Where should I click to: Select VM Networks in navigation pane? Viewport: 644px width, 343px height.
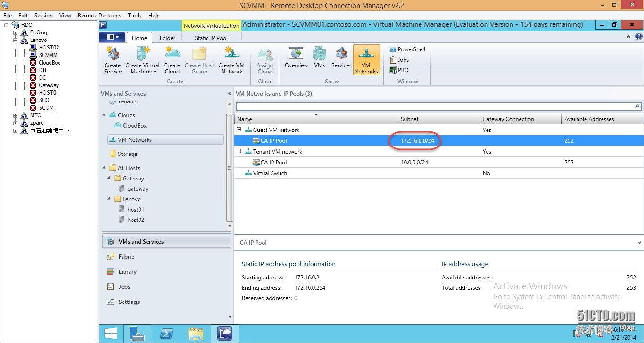coord(165,140)
